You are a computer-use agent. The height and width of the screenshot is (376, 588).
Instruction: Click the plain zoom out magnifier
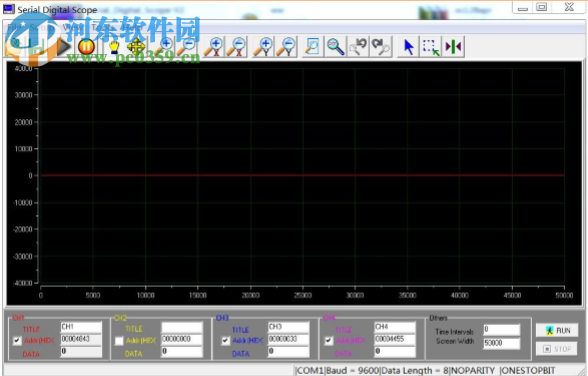click(x=186, y=46)
